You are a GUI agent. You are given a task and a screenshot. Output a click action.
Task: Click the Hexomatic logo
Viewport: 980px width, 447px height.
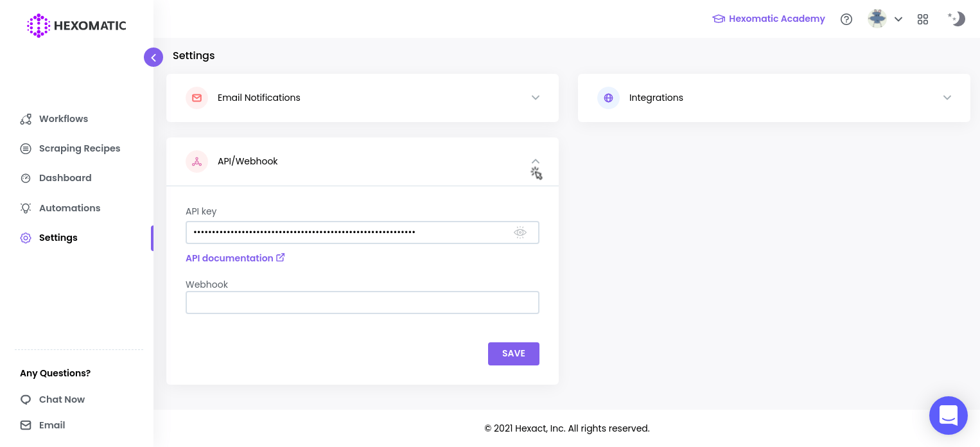[76, 26]
